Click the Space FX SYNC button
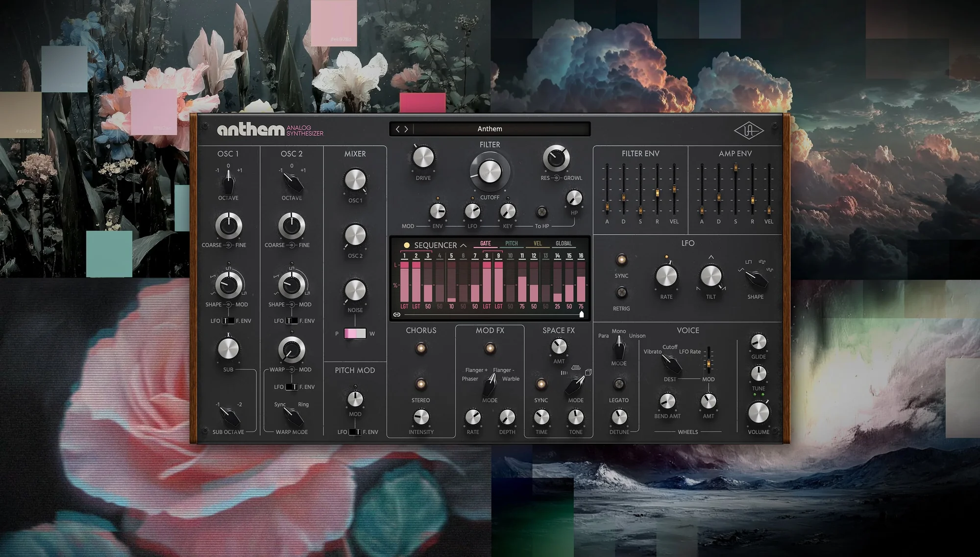This screenshot has width=980, height=557. pyautogui.click(x=541, y=384)
